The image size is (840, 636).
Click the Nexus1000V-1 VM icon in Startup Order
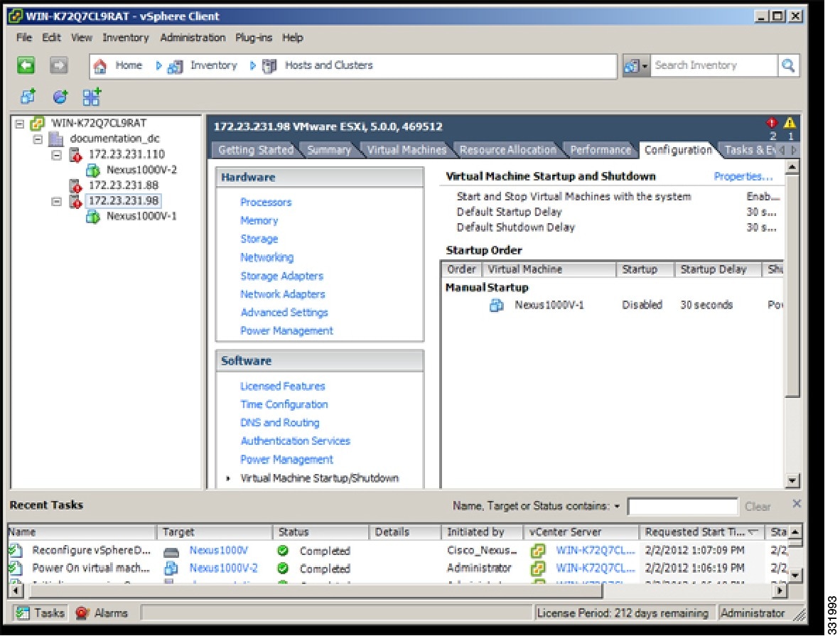pyautogui.click(x=497, y=306)
